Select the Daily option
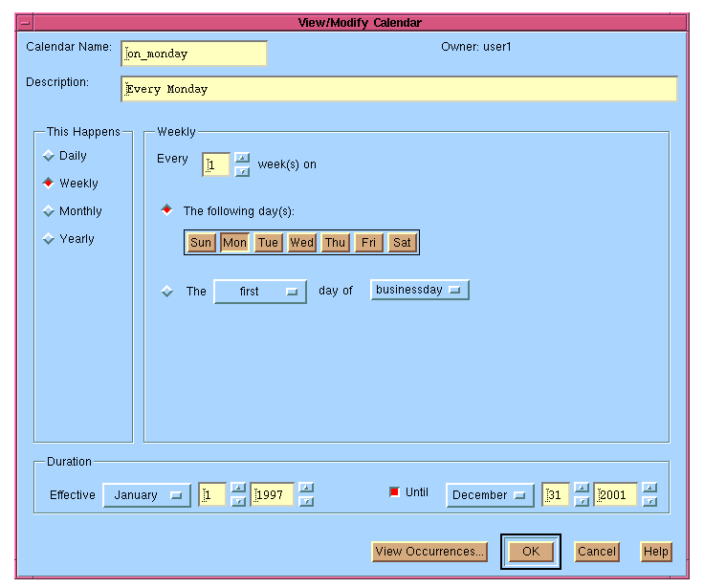Screen dimensions: 704x588 (x=64, y=156)
